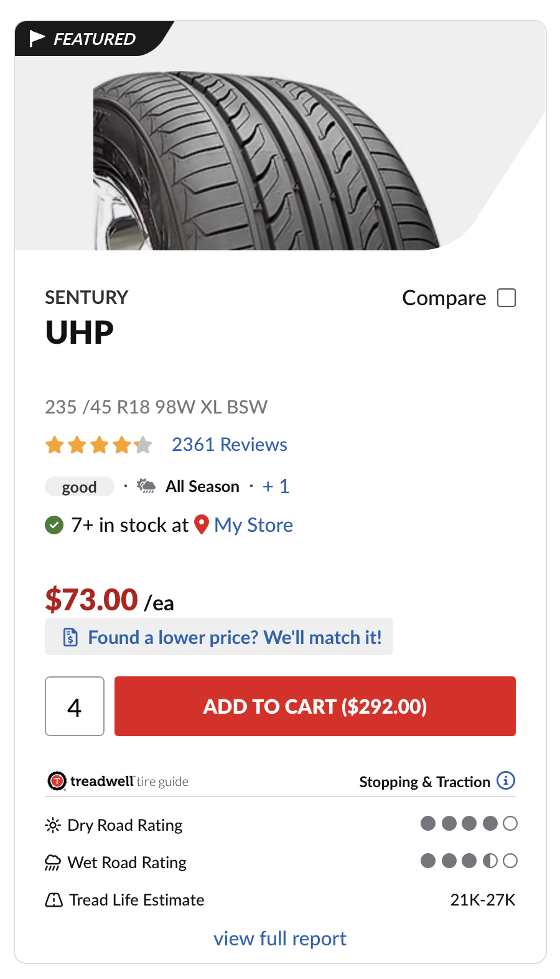The width and height of the screenshot is (560, 979).
Task: Click the price match document icon
Action: tap(70, 637)
